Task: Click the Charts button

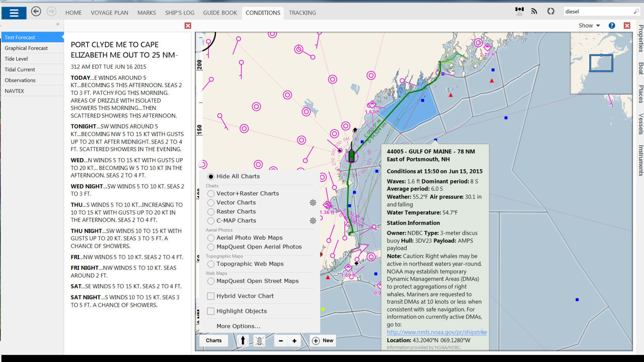Action: point(214,340)
